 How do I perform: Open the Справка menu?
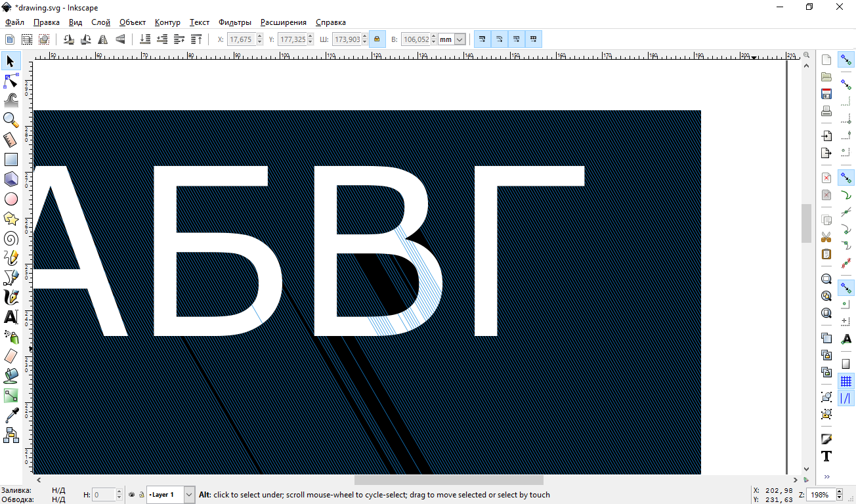coord(331,22)
